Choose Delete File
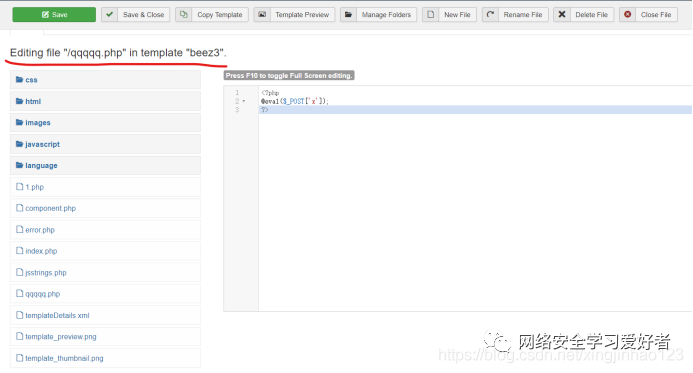Screen dimensions: 693x373 (591, 15)
